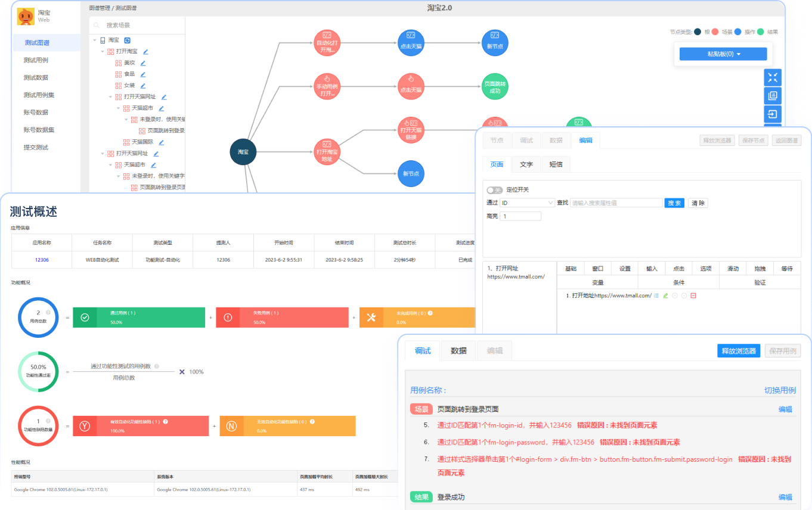This screenshot has width=812, height=510.
Task: Click the edit pencil next to 女装
Action: (x=143, y=85)
